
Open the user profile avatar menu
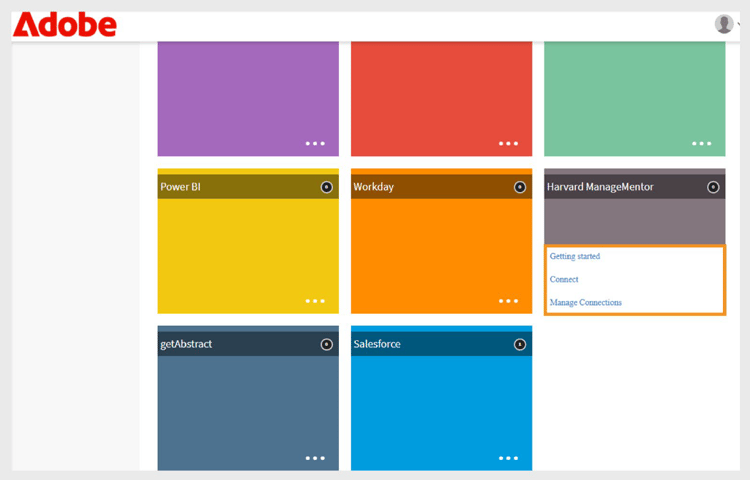pyautogui.click(x=724, y=24)
